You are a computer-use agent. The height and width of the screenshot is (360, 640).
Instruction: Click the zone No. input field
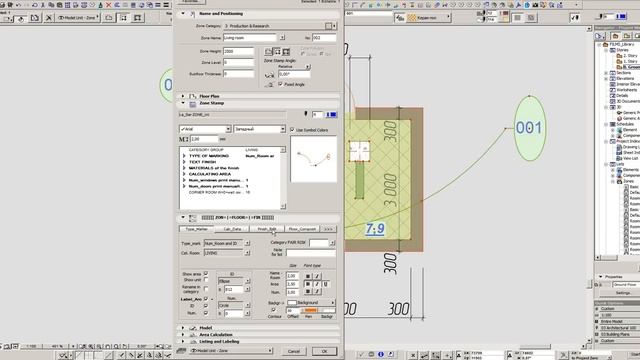point(324,38)
